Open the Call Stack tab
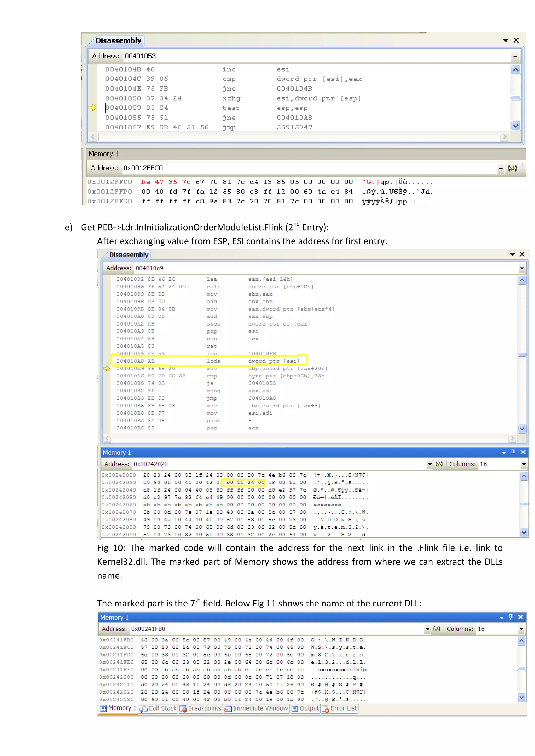This screenshot has height=756, width=535. coord(159,708)
